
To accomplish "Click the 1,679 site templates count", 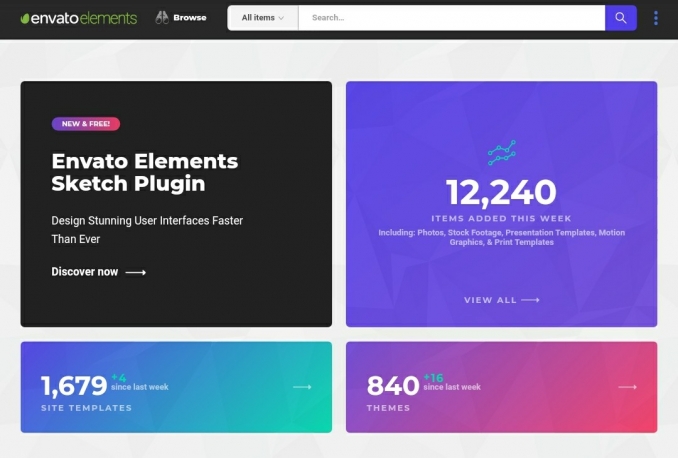I will click(x=73, y=386).
